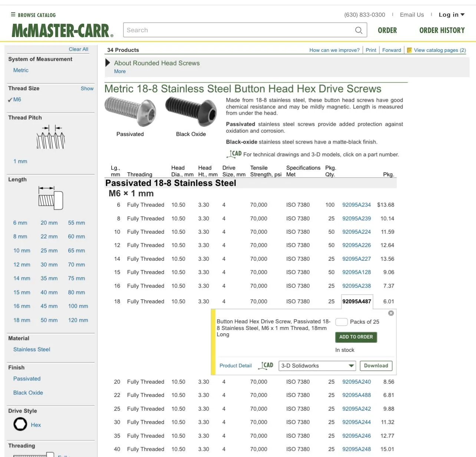Click How can we improve link
The width and height of the screenshot is (476, 457).
click(334, 50)
